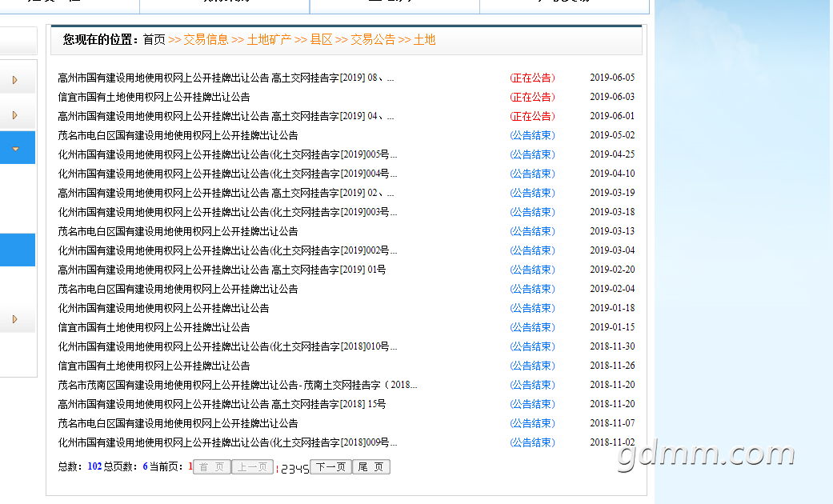Click the 正在公告 status in the 2019-06-05 row
The height and width of the screenshot is (504, 833).
(x=532, y=78)
